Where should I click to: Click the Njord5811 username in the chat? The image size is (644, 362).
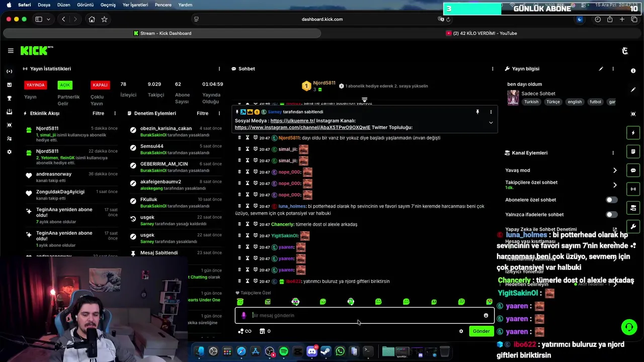coord(289,138)
